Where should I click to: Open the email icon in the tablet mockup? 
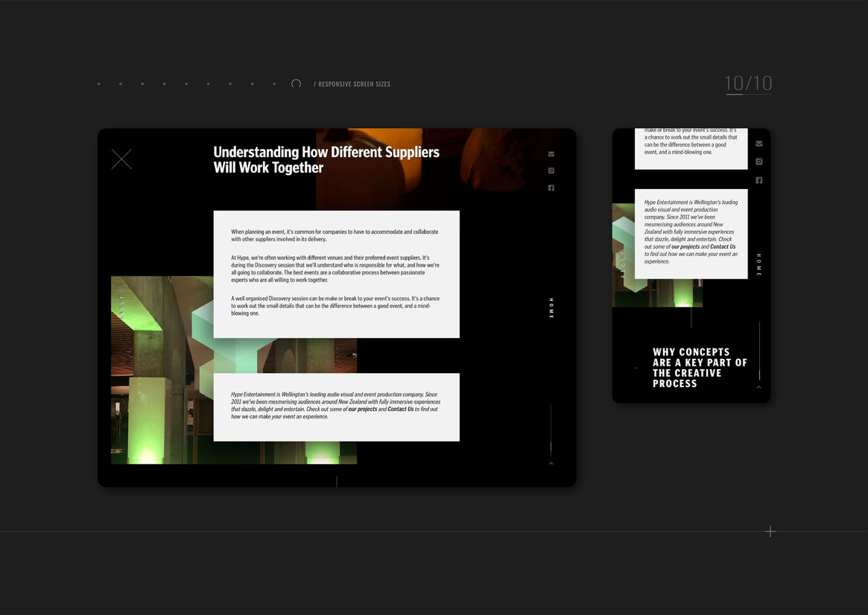[x=551, y=154]
